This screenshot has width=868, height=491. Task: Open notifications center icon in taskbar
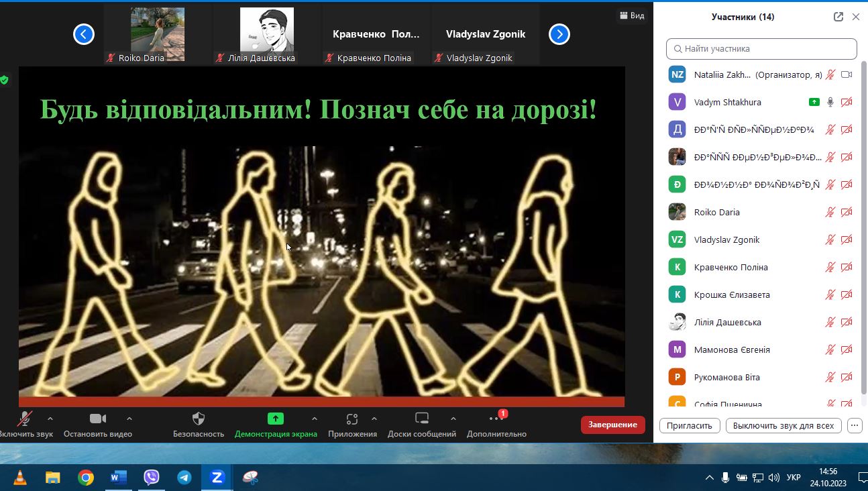(x=864, y=478)
